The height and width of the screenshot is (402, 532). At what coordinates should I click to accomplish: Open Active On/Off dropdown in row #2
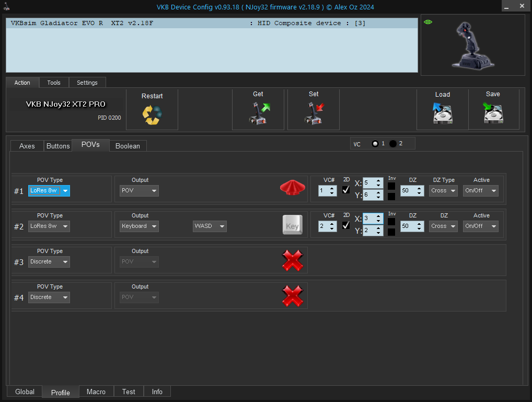tap(481, 226)
